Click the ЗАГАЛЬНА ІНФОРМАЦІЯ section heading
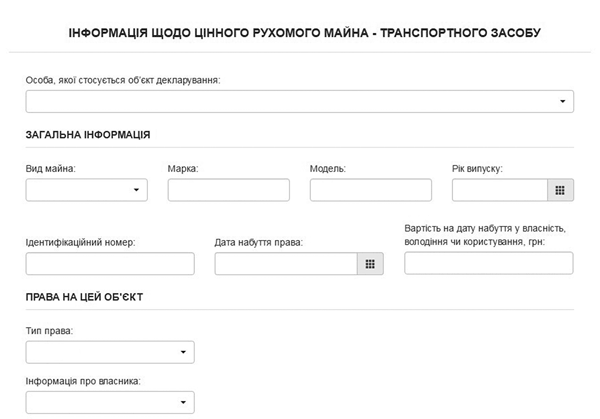The width and height of the screenshot is (600, 419). [88, 135]
